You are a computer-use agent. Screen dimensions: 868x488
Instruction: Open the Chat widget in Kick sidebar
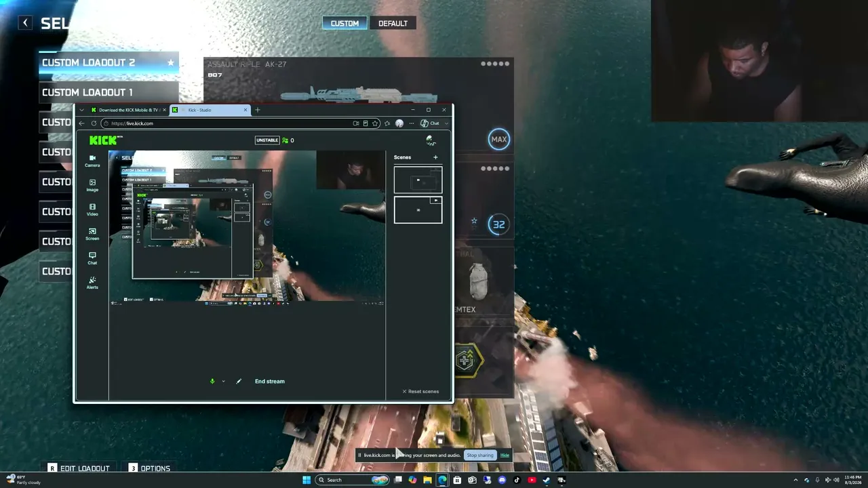pos(92,259)
